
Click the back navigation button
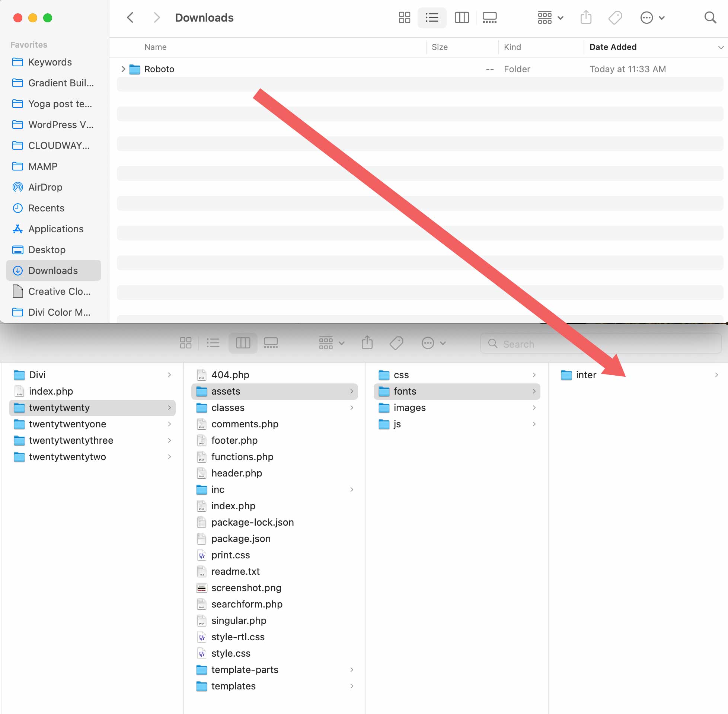[x=131, y=17]
